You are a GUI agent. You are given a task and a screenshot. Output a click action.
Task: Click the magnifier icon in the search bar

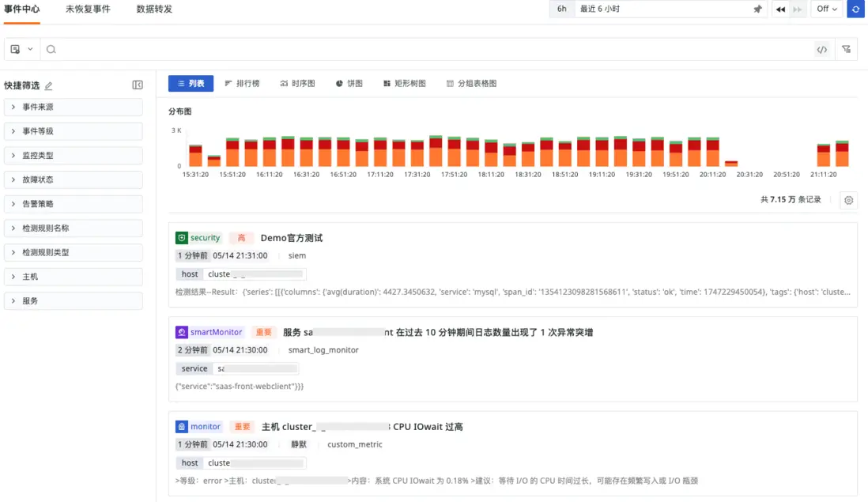click(51, 49)
